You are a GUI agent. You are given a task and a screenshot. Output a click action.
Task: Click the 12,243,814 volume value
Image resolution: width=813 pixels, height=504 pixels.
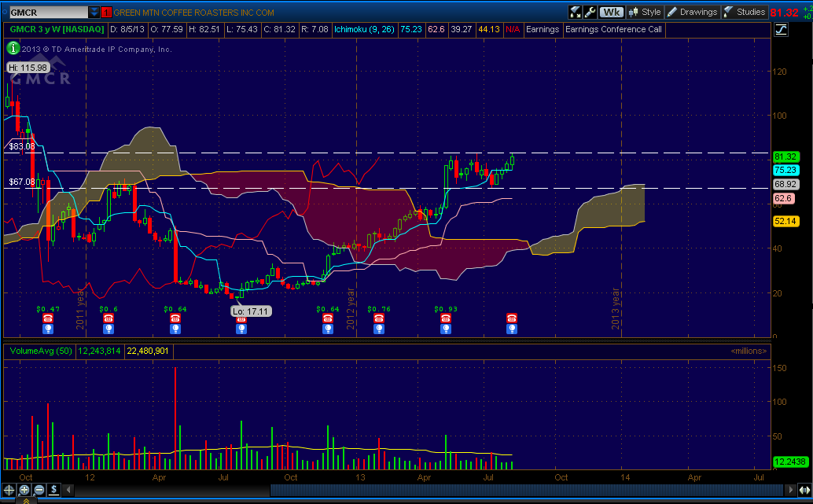pos(99,351)
